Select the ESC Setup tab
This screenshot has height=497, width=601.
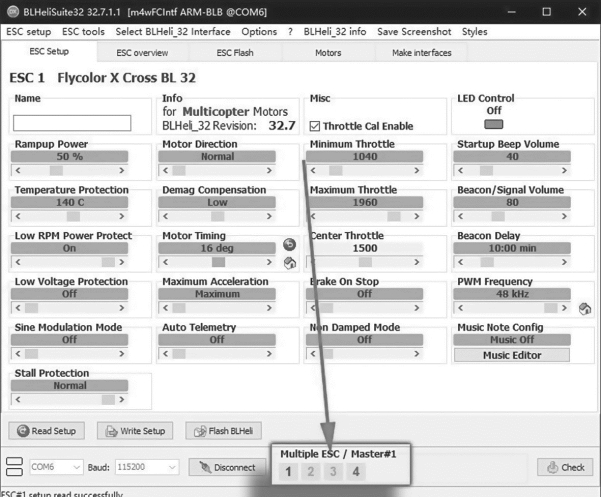pyautogui.click(x=49, y=51)
